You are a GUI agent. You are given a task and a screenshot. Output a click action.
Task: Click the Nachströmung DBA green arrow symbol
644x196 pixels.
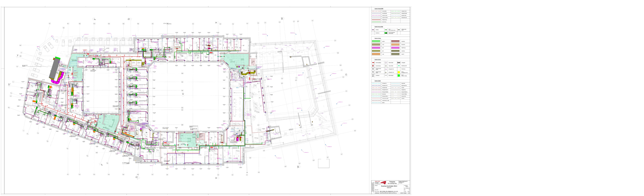[399, 66]
